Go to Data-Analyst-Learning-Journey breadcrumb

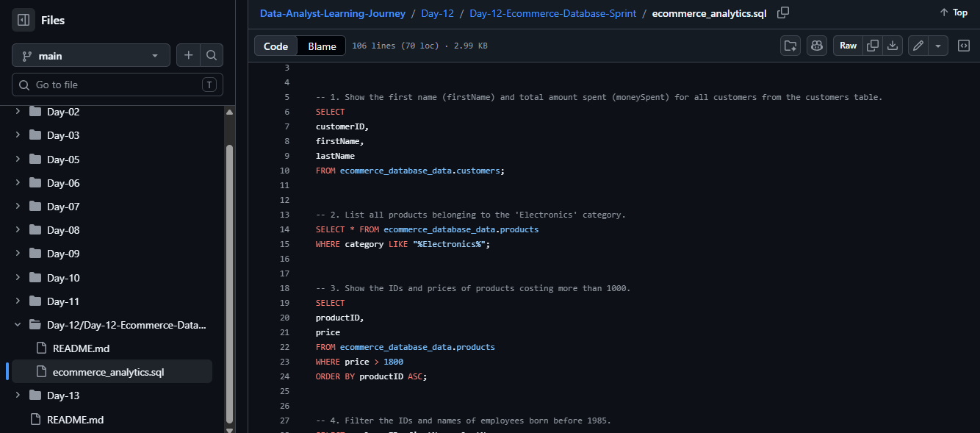pyautogui.click(x=332, y=13)
